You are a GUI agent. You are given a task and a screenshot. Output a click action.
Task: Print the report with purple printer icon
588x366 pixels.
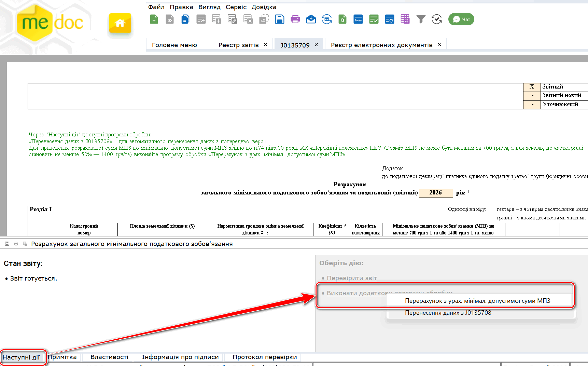coord(295,19)
